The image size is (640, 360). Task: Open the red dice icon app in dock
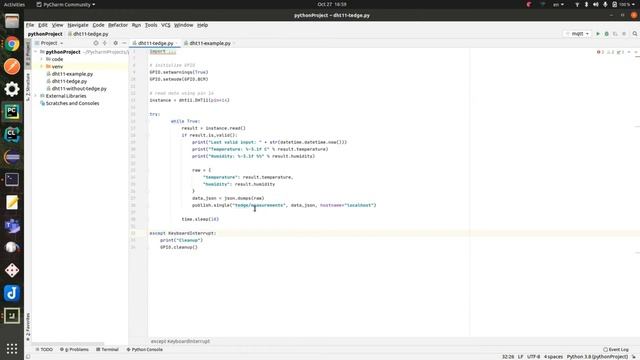tap(12, 270)
